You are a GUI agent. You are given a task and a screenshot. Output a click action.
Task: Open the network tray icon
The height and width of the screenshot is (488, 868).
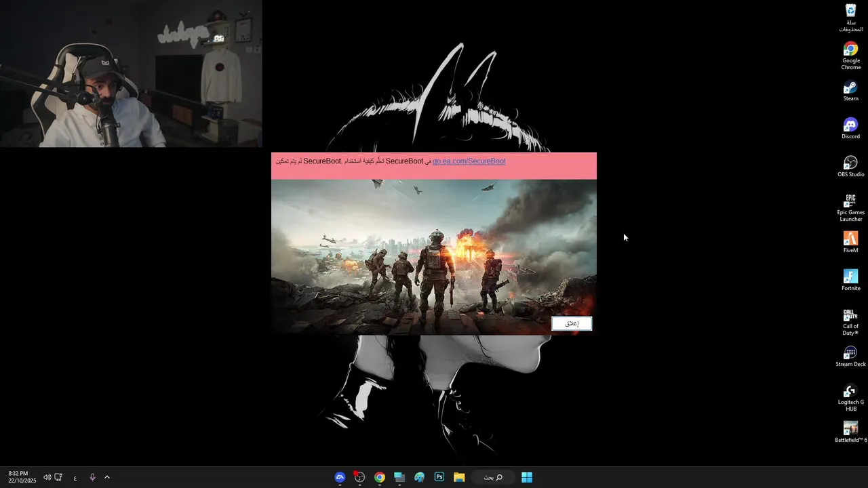58,477
